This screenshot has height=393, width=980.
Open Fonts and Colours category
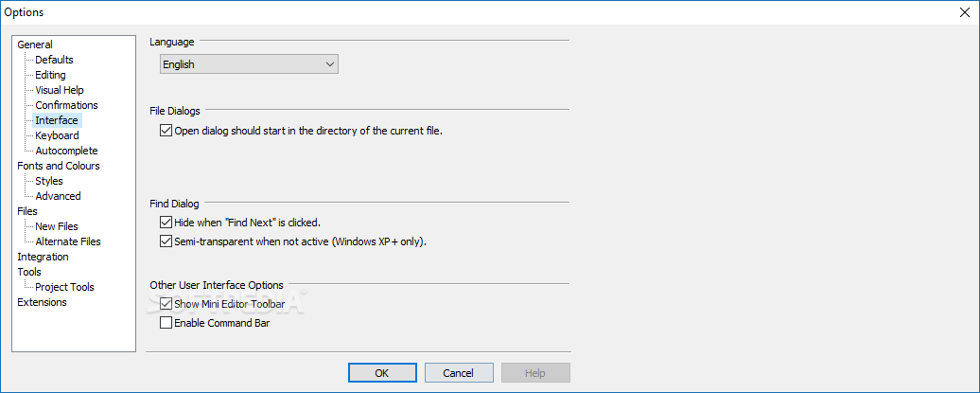pos(58,166)
